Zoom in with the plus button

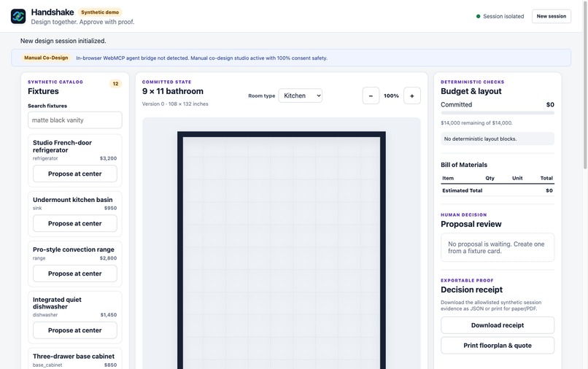click(x=411, y=96)
